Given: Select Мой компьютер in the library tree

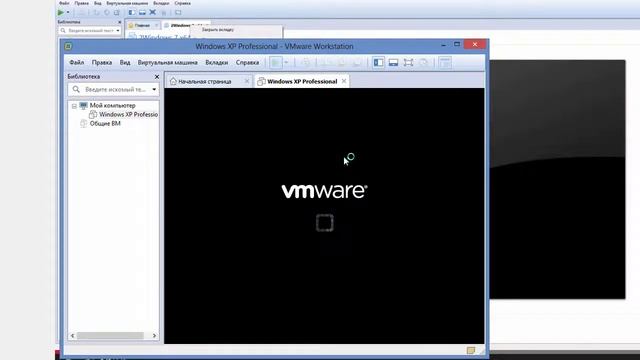Looking at the screenshot, I should click(x=112, y=105).
